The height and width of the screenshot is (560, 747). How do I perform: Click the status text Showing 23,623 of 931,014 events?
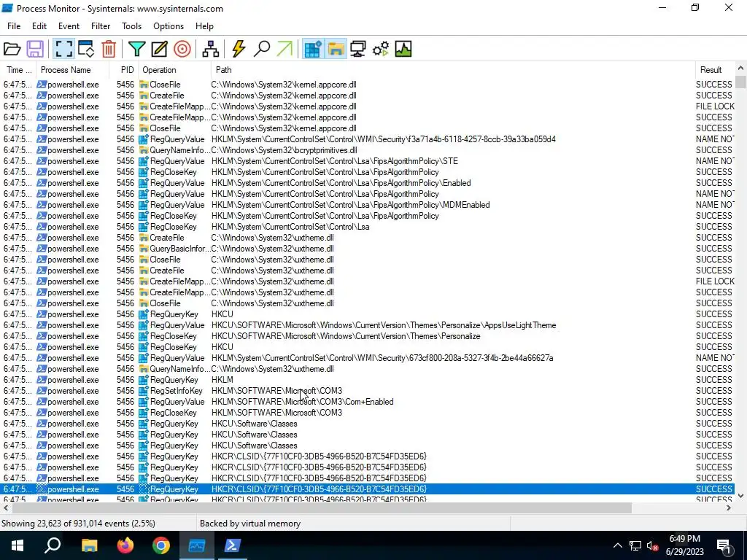[78, 524]
